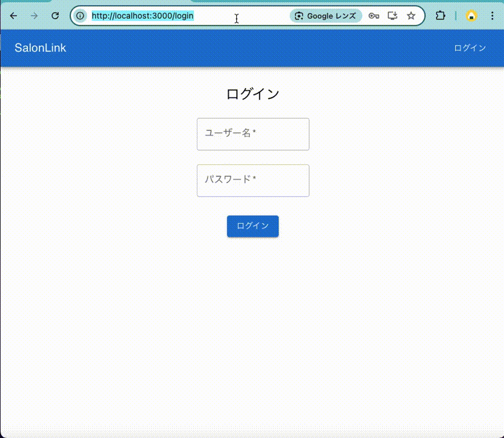Focus the ユーザー名 input field
This screenshot has width=504, height=438.
click(x=253, y=134)
